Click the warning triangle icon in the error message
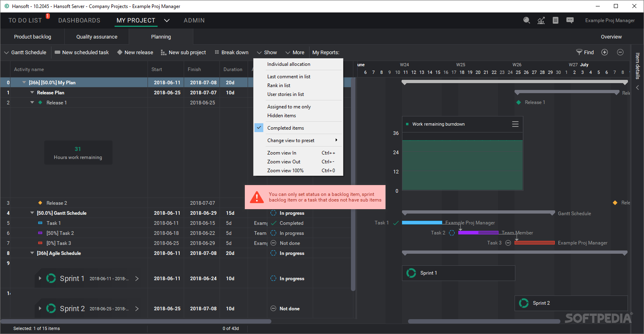 [x=256, y=197]
